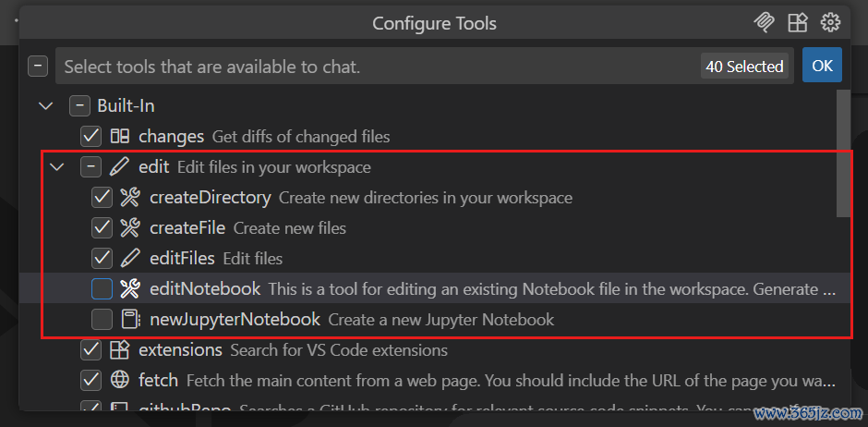
Task: Toggle the Built-In group checkbox
Action: [x=79, y=106]
